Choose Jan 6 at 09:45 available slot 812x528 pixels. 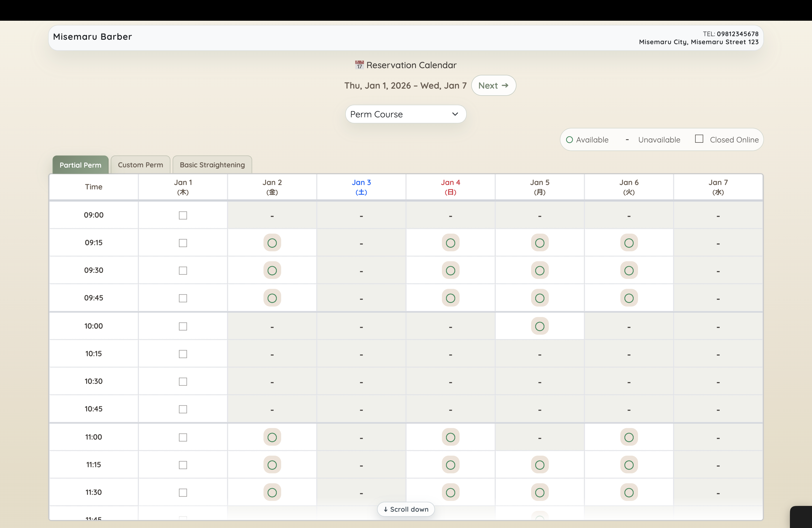tap(628, 298)
